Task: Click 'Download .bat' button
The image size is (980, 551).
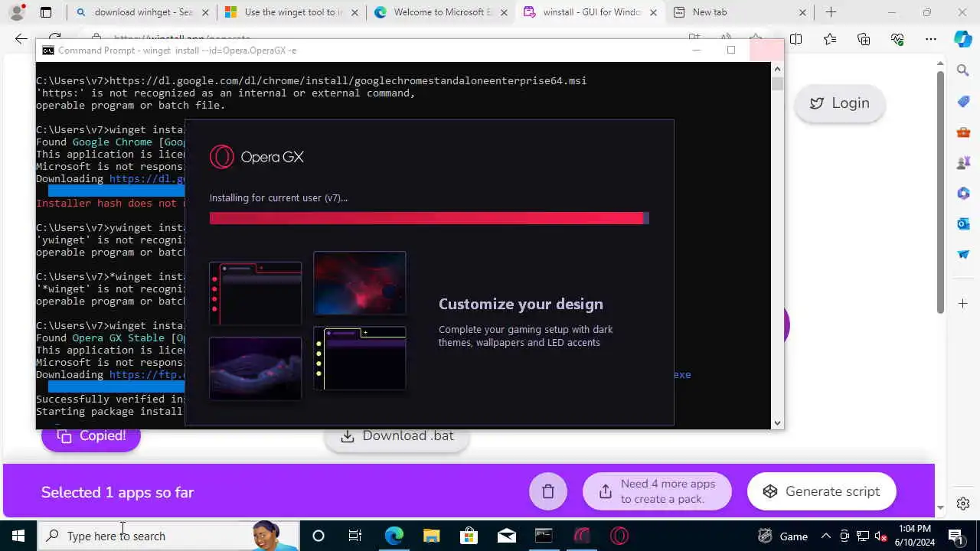Action: pyautogui.click(x=397, y=438)
